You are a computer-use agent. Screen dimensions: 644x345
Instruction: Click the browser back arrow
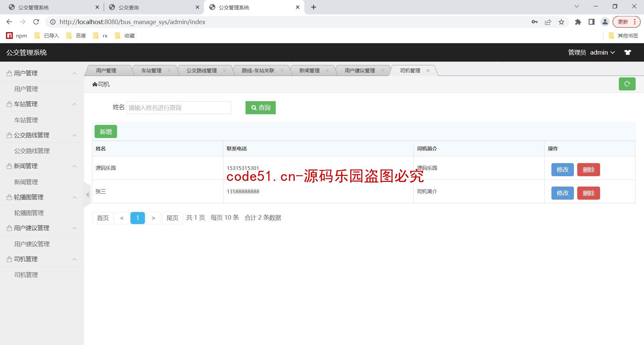[9, 22]
